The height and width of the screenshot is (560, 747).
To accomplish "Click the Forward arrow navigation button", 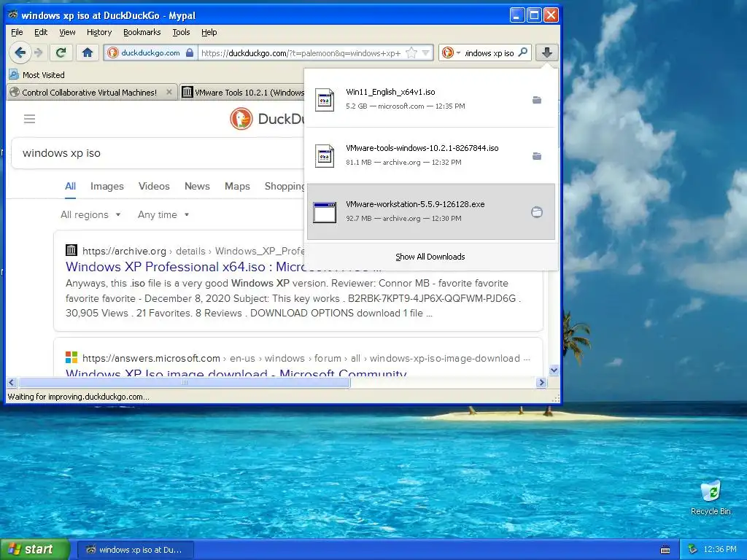I will click(x=39, y=52).
